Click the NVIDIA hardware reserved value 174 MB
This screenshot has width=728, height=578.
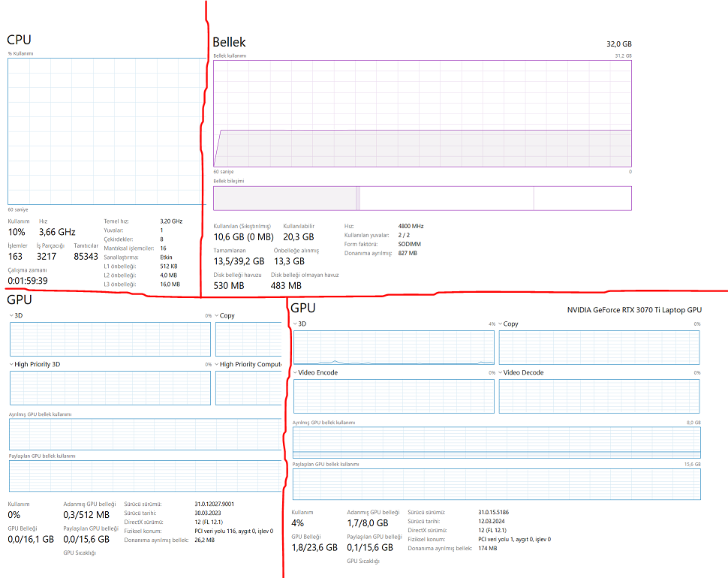coord(488,548)
